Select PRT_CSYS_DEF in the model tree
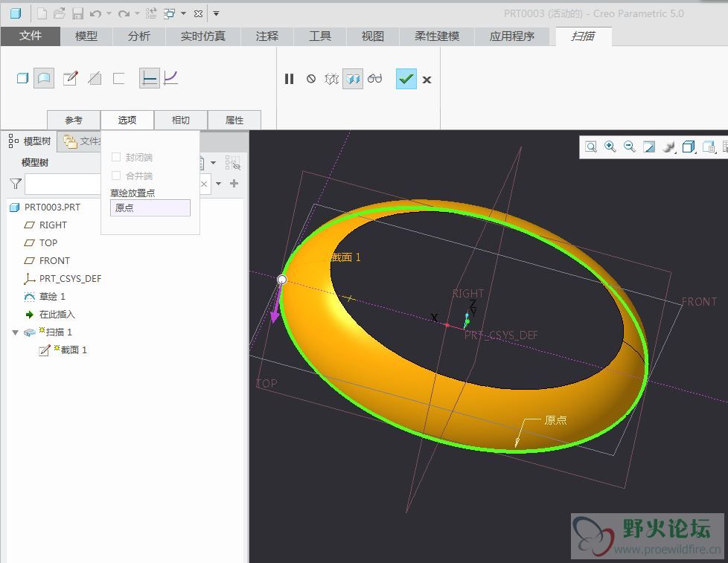This screenshot has height=563, width=728. [70, 279]
